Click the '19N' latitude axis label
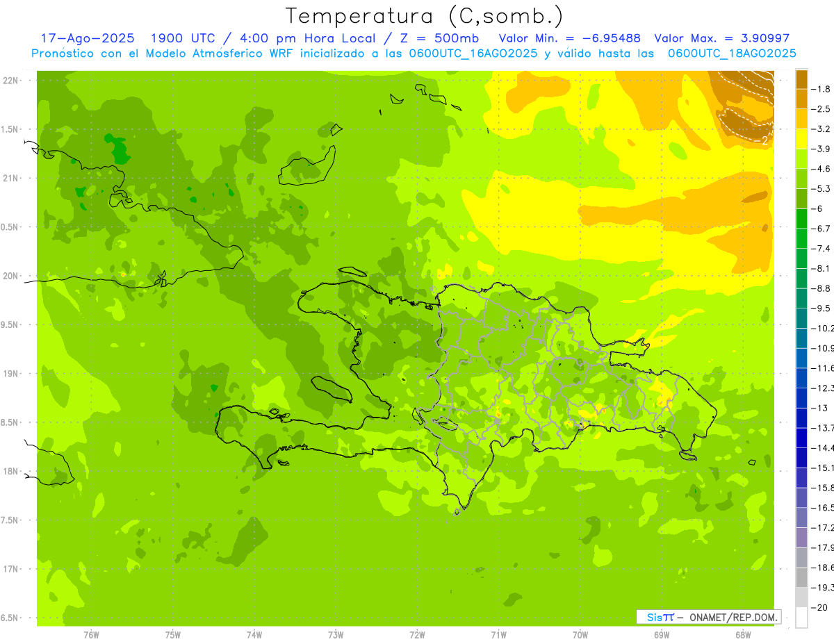834x644 pixels. click(11, 373)
